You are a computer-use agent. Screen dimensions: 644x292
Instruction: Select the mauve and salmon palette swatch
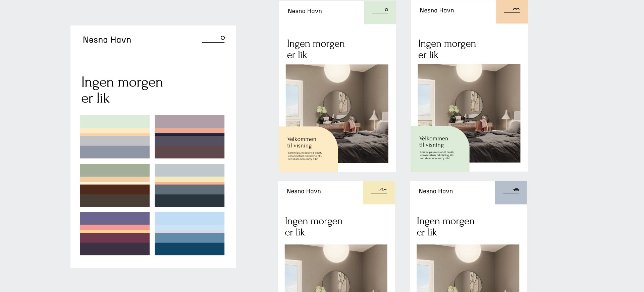[x=190, y=137]
